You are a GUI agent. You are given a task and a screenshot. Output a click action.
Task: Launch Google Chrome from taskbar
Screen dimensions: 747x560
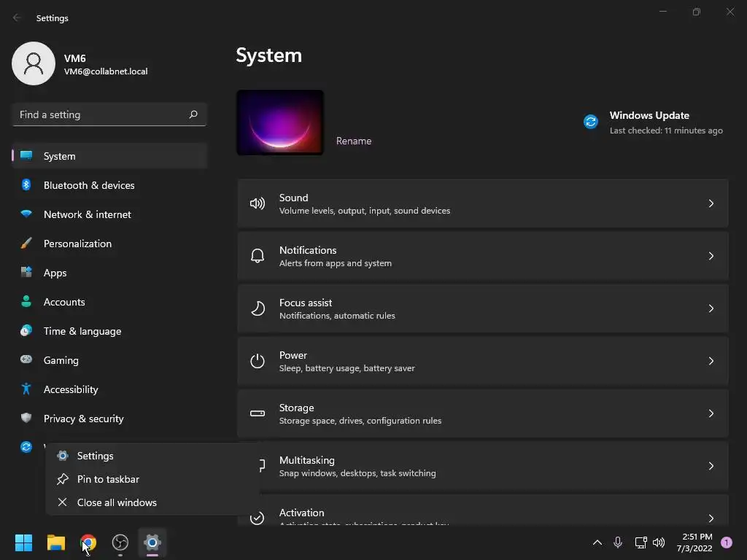pyautogui.click(x=88, y=542)
